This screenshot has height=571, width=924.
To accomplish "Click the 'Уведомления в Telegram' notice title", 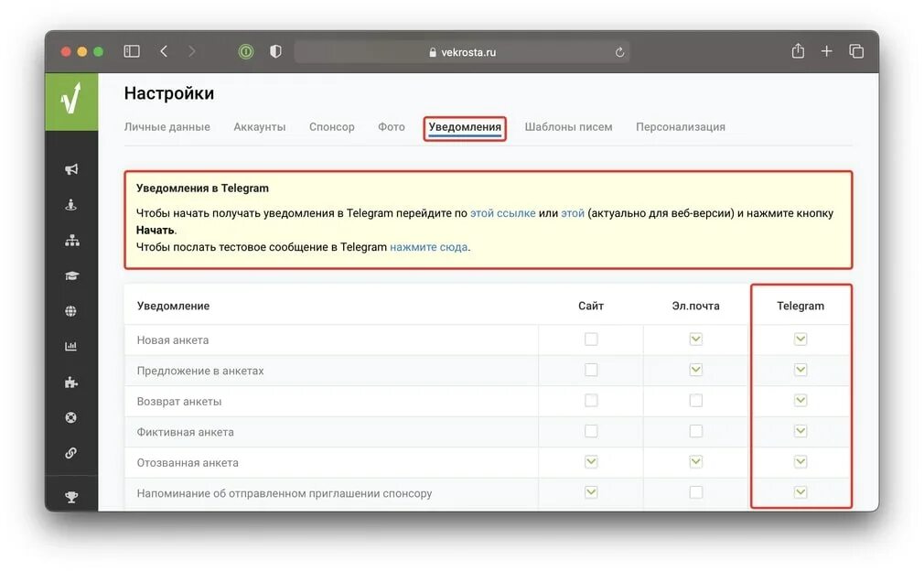I will [202, 188].
